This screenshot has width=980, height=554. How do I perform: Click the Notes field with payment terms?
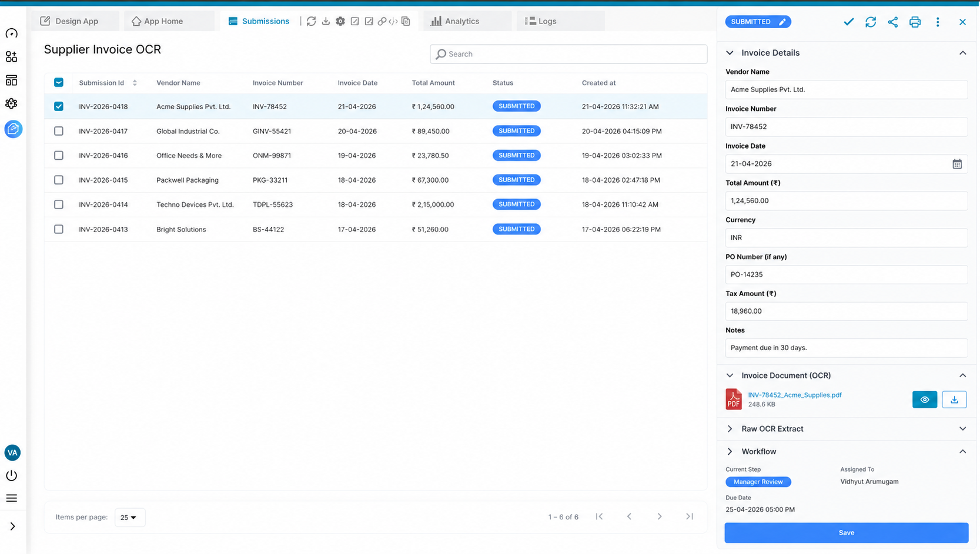[x=846, y=348]
